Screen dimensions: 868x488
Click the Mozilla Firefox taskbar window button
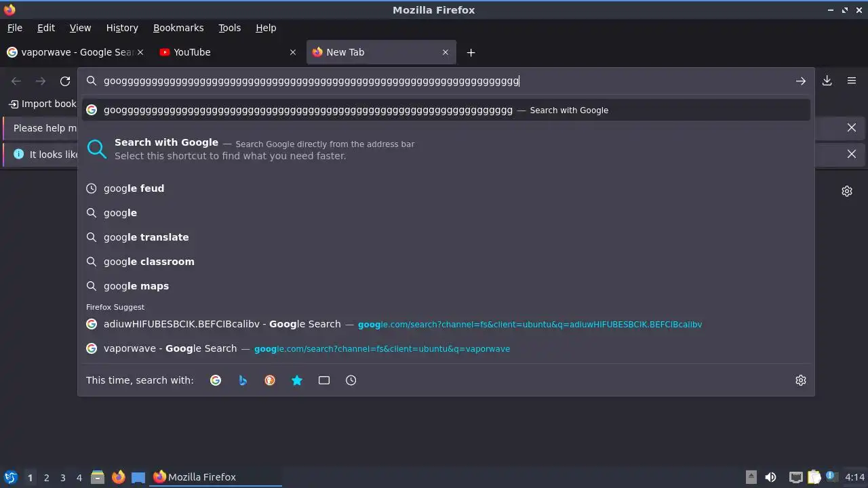click(216, 477)
